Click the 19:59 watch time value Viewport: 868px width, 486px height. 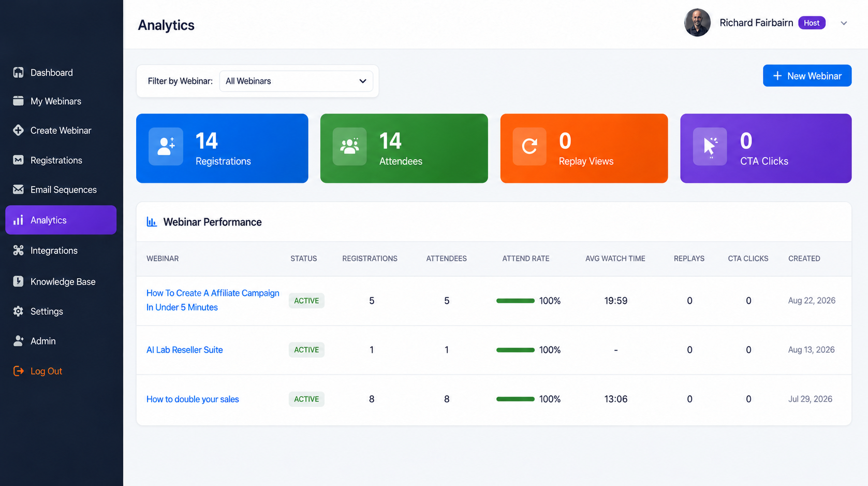pyautogui.click(x=615, y=301)
